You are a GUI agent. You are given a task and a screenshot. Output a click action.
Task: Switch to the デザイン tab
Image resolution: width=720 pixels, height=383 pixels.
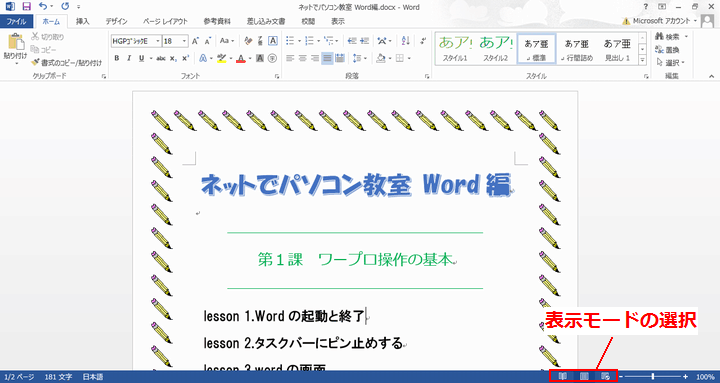point(117,21)
